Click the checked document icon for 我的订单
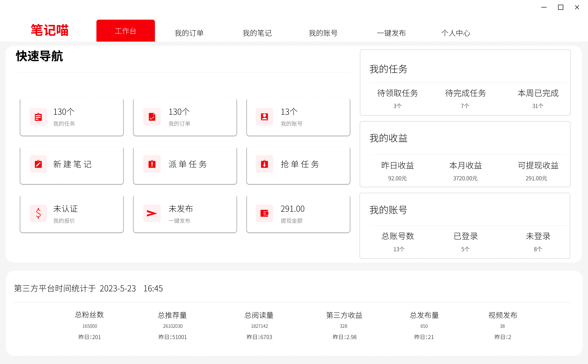588x364 pixels. coord(152,117)
